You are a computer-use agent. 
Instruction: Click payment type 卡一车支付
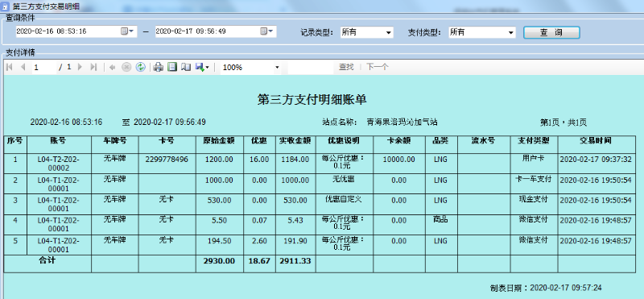pos(534,179)
